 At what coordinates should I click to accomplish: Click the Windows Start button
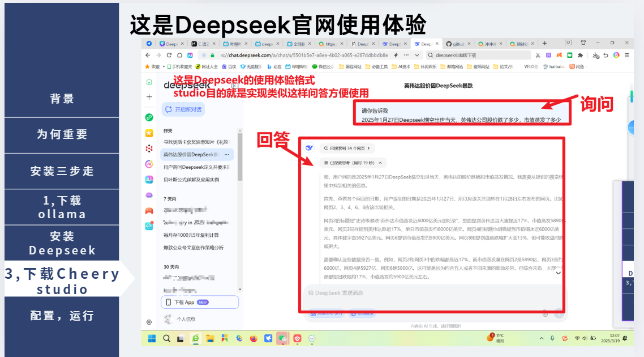(152, 338)
